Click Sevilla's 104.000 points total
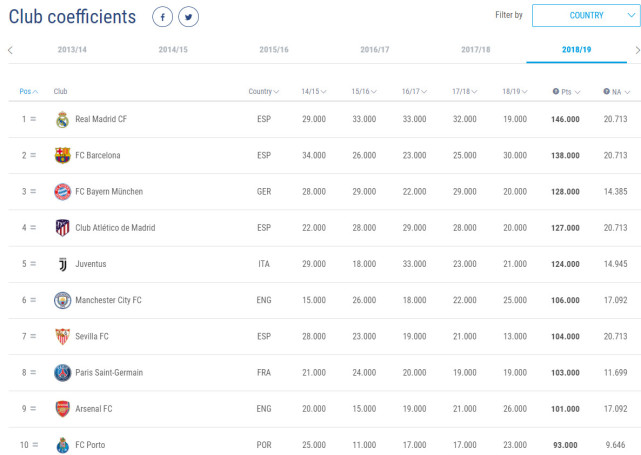This screenshot has height=455, width=641. 565,336
